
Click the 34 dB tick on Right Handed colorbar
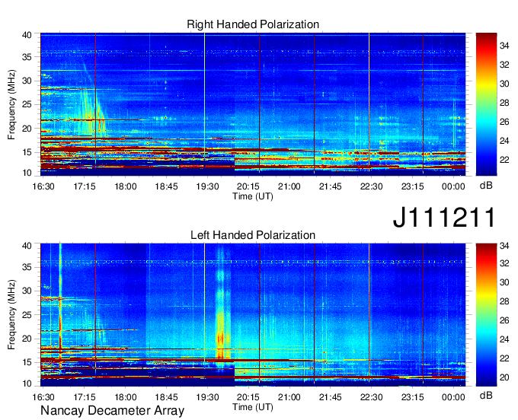(x=504, y=46)
